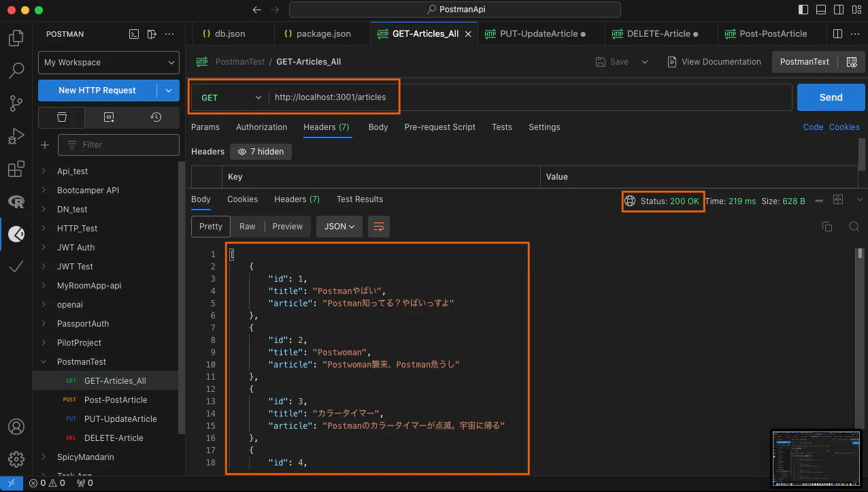Click the sign out icon in Postman sidebar header

(152, 34)
